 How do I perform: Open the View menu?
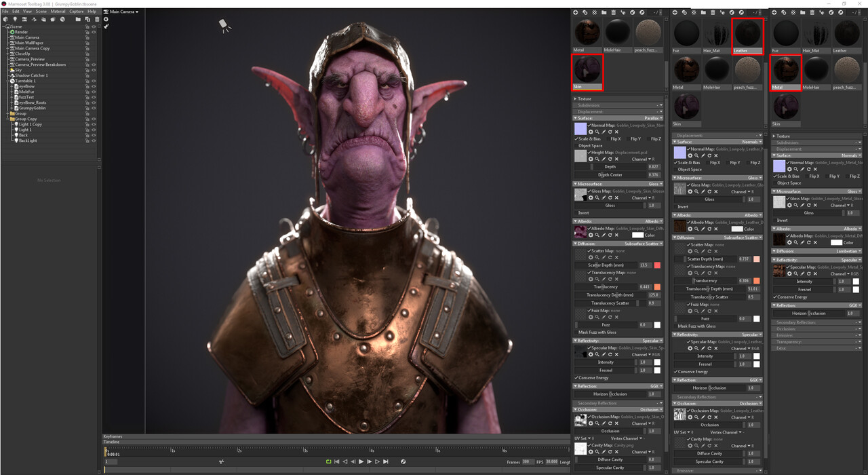27,12
